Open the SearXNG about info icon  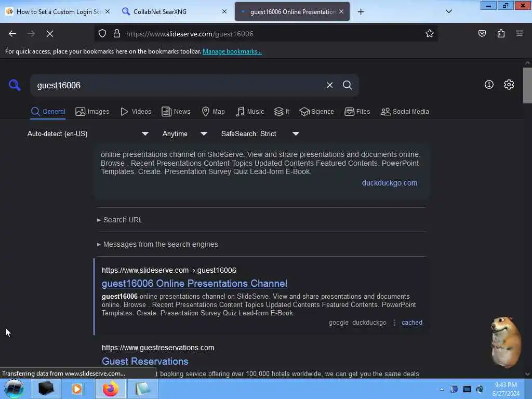tap(489, 85)
